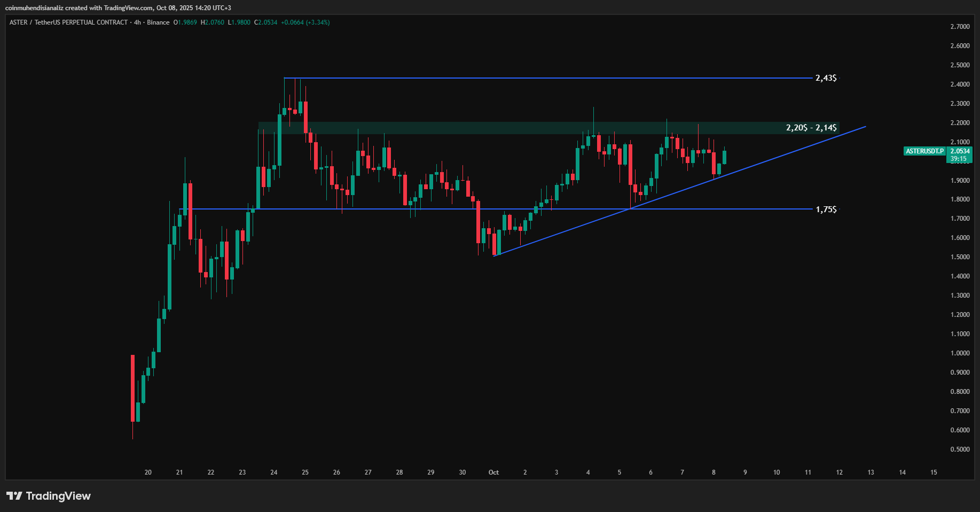The image size is (980, 512).
Task: Click the 4h timeframe label
Action: [x=137, y=22]
